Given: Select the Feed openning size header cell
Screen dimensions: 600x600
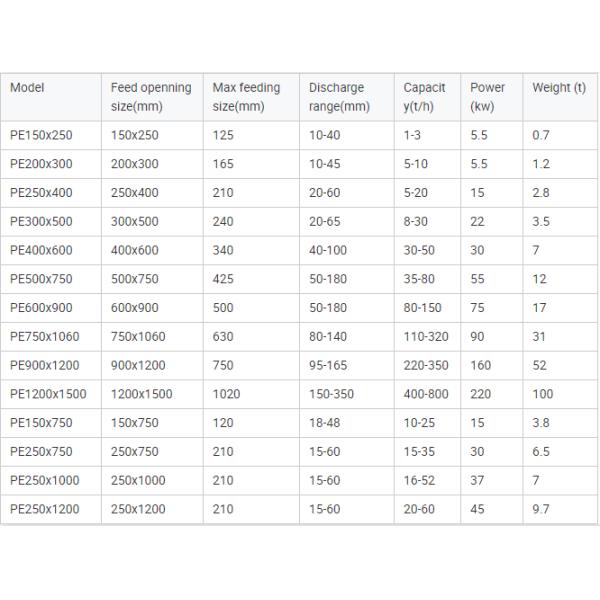Looking at the screenshot, I should pos(150,97).
